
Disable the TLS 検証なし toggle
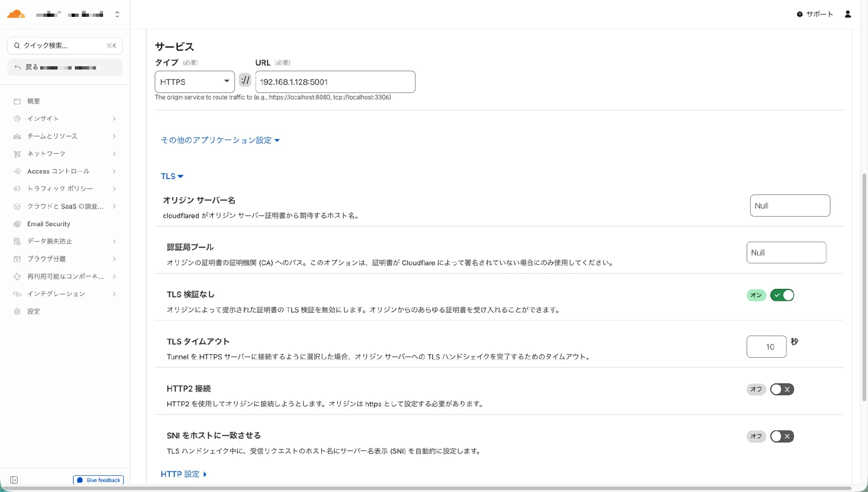point(782,295)
